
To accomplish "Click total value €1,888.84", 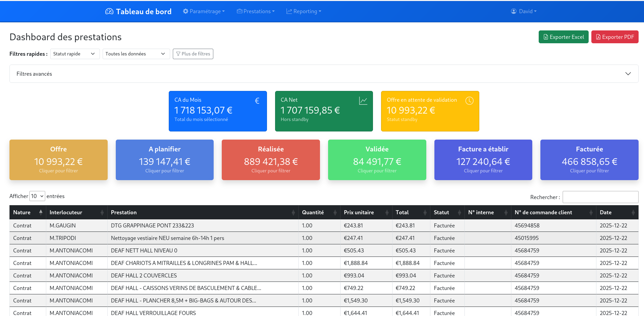I will click(x=407, y=263).
